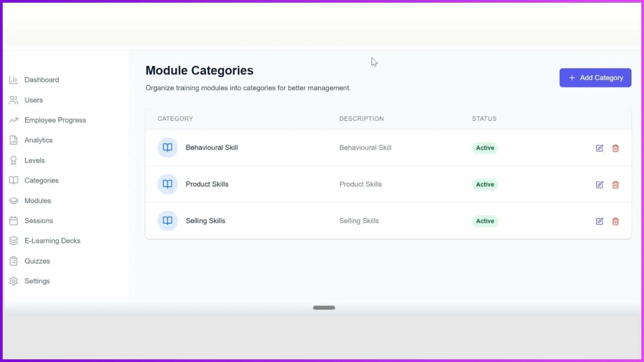This screenshot has height=362, width=644.
Task: Click the Analytics chart icon
Action: pos(13,140)
